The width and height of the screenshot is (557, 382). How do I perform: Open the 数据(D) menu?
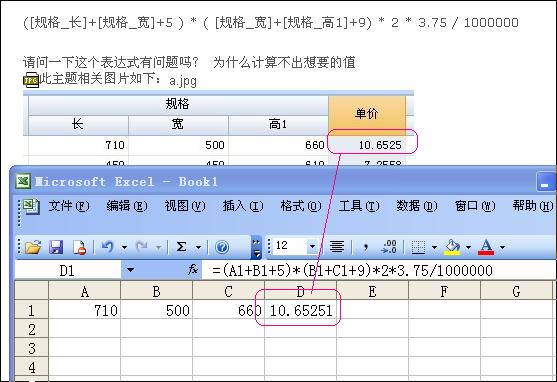tap(417, 206)
